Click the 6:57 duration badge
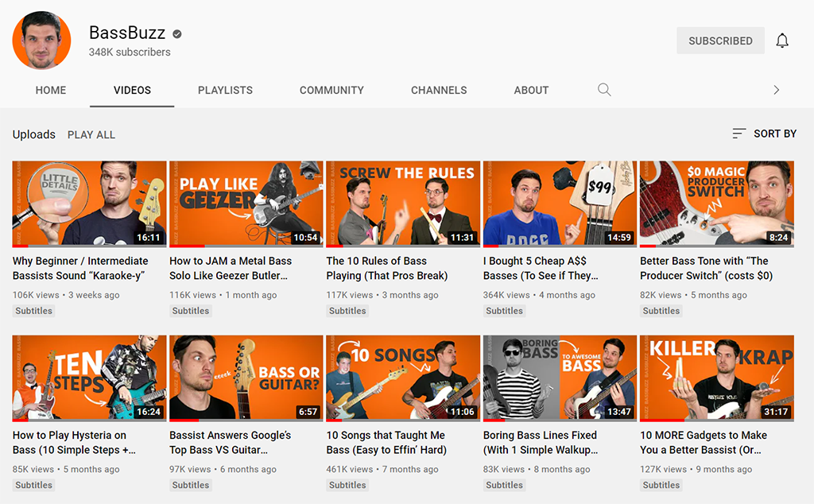This screenshot has width=814, height=504. 308,412
